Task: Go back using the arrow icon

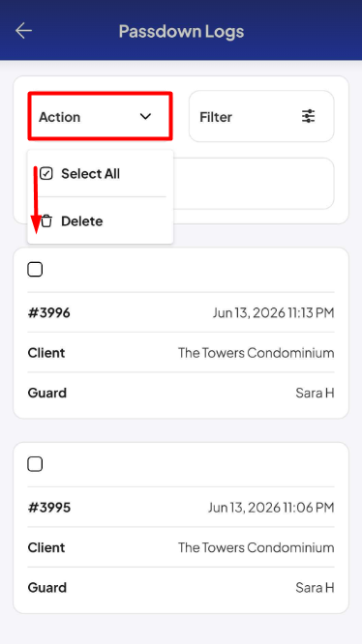Action: pos(23,31)
